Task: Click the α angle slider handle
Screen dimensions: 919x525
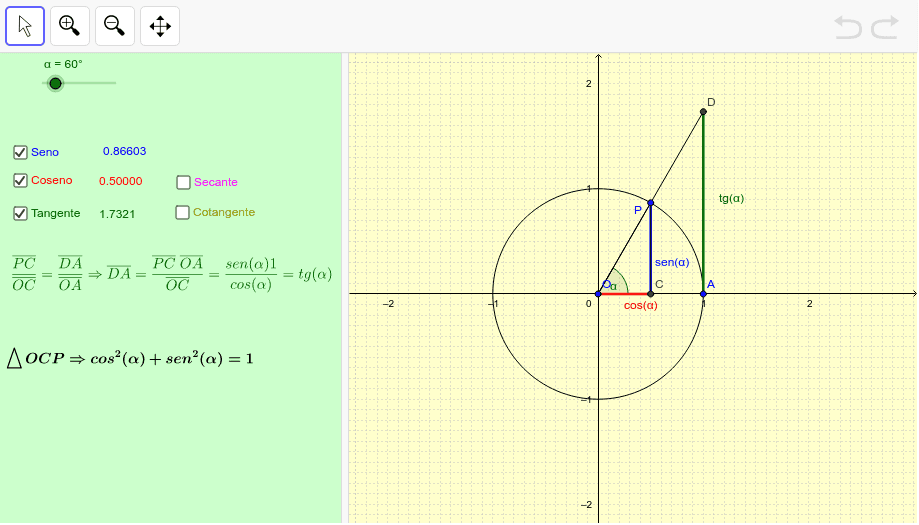Action: (x=55, y=83)
